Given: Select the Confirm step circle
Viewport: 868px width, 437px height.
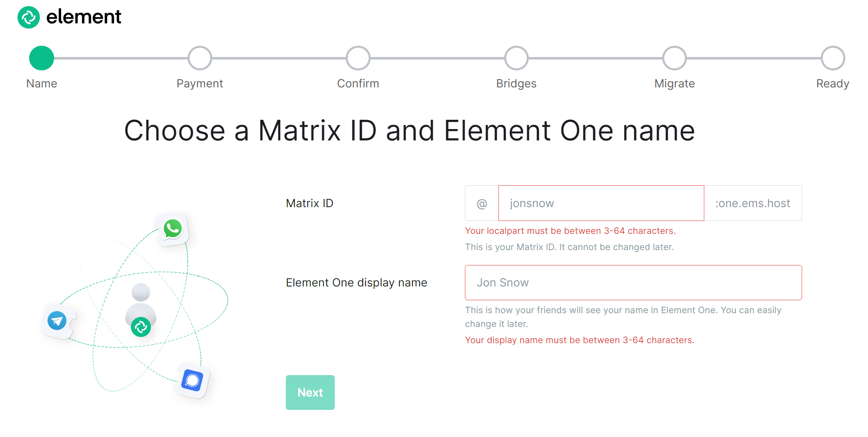Looking at the screenshot, I should [358, 58].
